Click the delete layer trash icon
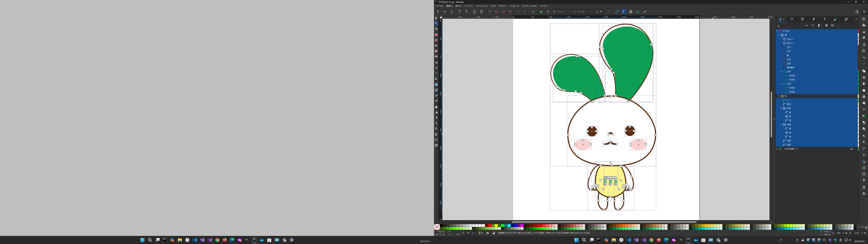The image size is (868, 244). 819,26
